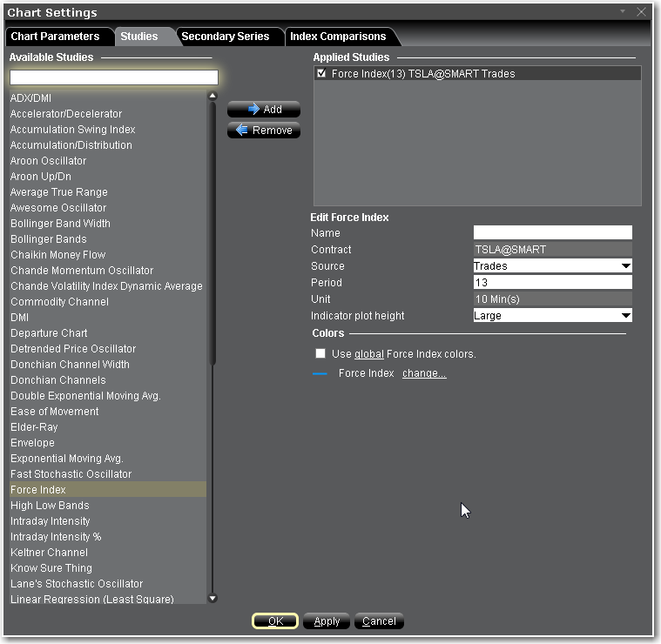
Task: Switch to Chart Parameters tab
Action: click(55, 37)
